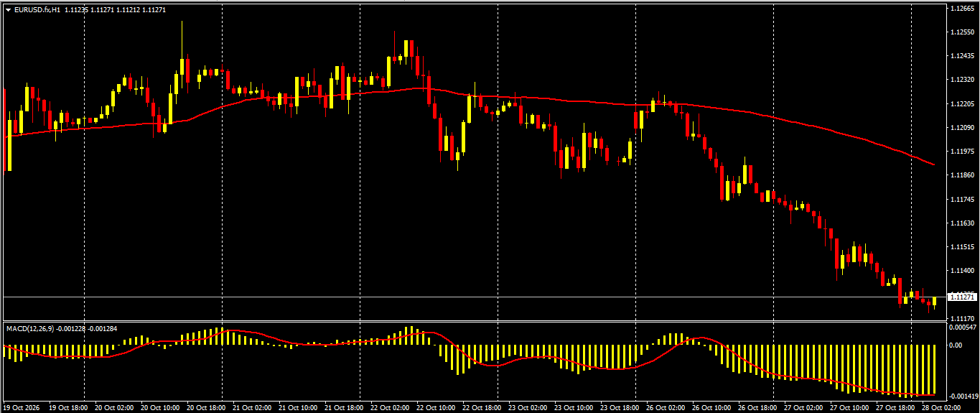Select the 1.11515 price scale label
The height and width of the screenshot is (413, 980).
click(x=961, y=247)
